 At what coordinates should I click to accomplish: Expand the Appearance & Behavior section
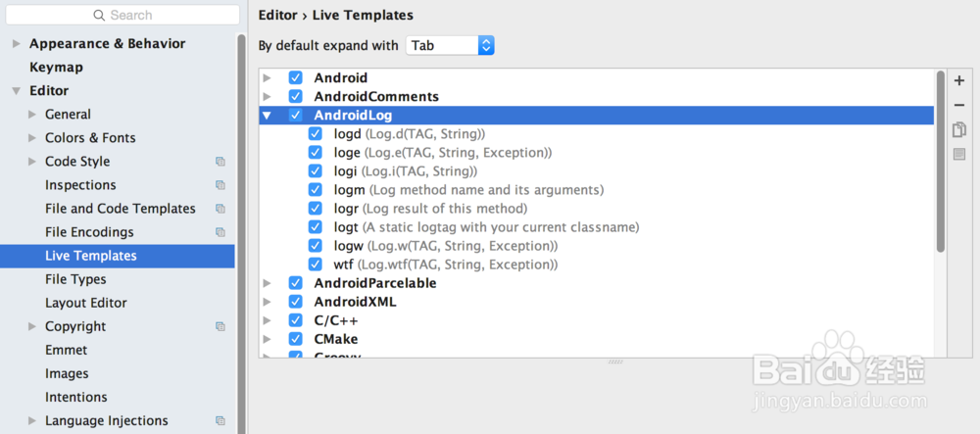16,44
